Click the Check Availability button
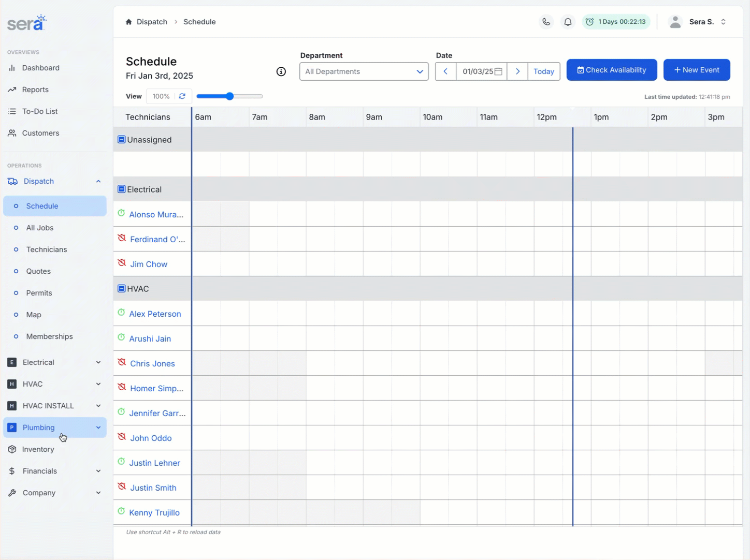The image size is (750, 560). click(x=612, y=70)
